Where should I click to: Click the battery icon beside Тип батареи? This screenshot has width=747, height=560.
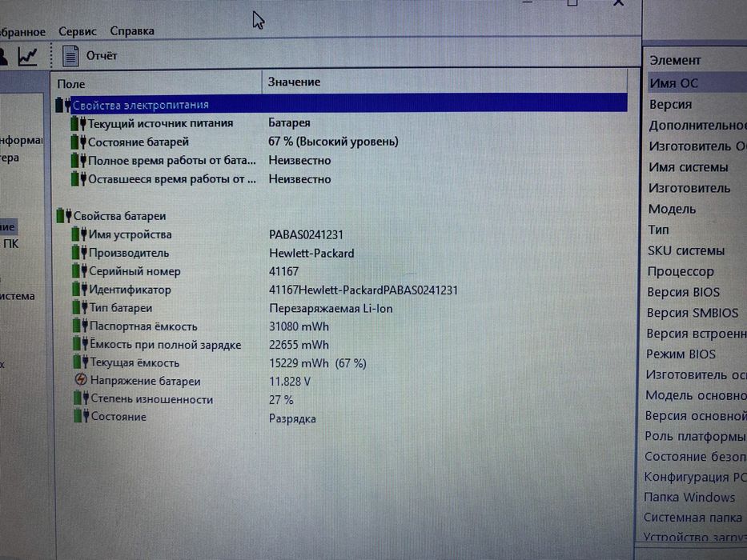(x=81, y=308)
